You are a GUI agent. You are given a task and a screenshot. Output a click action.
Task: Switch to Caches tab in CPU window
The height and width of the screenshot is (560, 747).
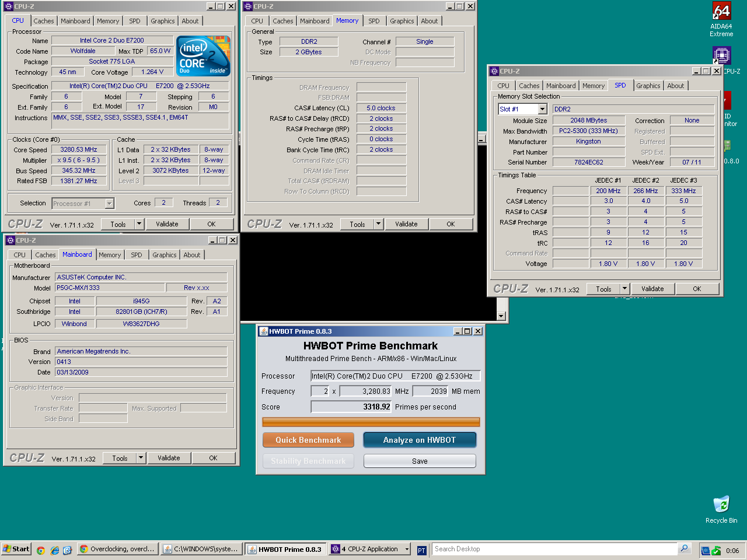click(44, 21)
